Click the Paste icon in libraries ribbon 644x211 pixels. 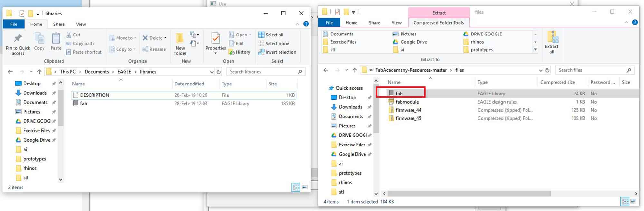[56, 42]
